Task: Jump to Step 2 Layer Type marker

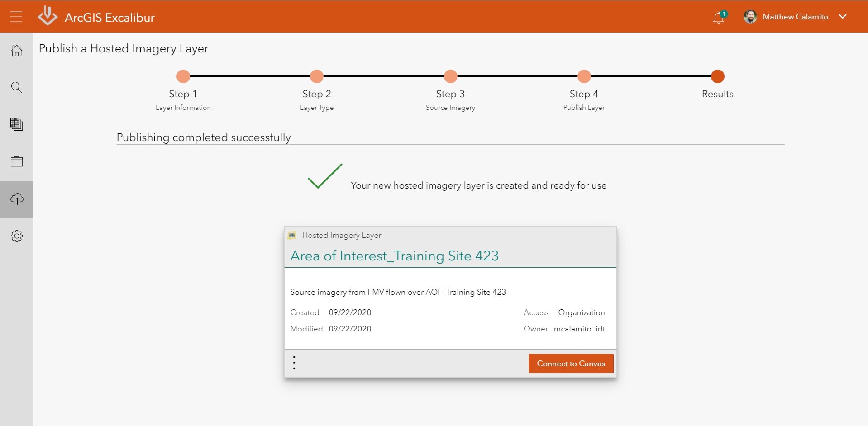Action: (317, 76)
